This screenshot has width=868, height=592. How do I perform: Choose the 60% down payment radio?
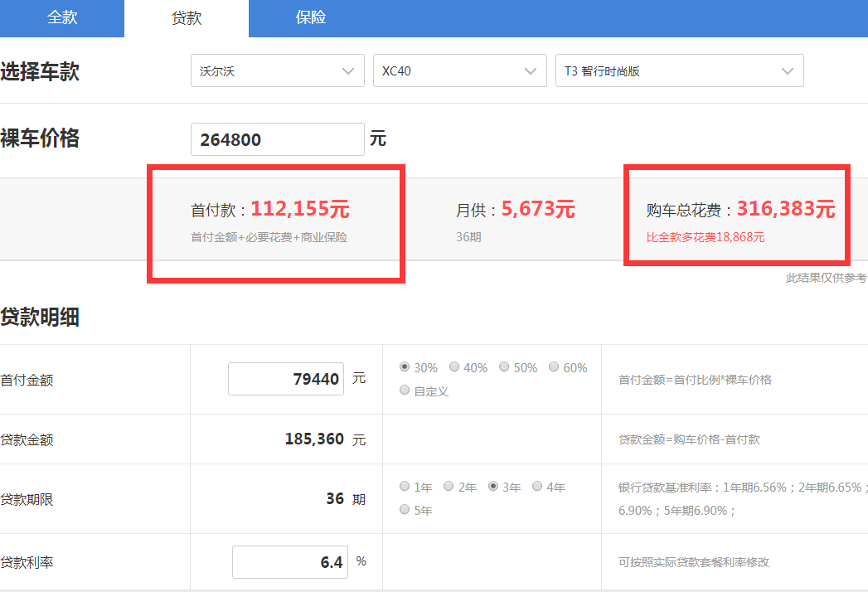(x=554, y=366)
